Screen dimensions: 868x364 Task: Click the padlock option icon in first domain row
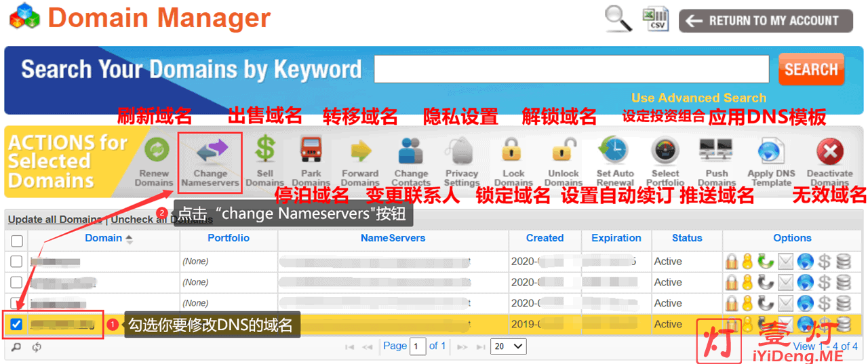pyautogui.click(x=732, y=262)
